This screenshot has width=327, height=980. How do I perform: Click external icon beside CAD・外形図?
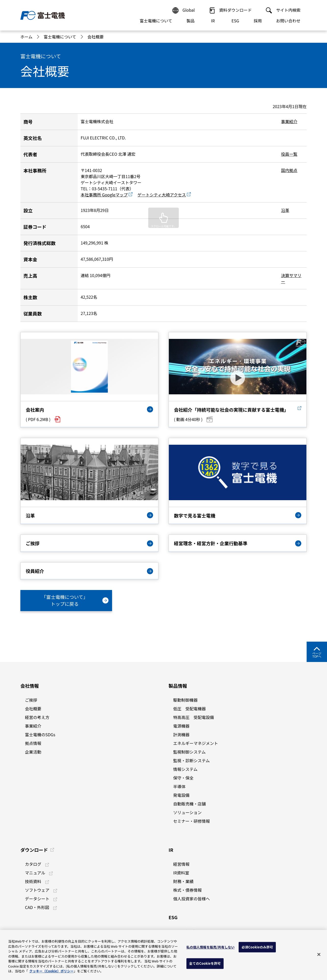(x=55, y=908)
